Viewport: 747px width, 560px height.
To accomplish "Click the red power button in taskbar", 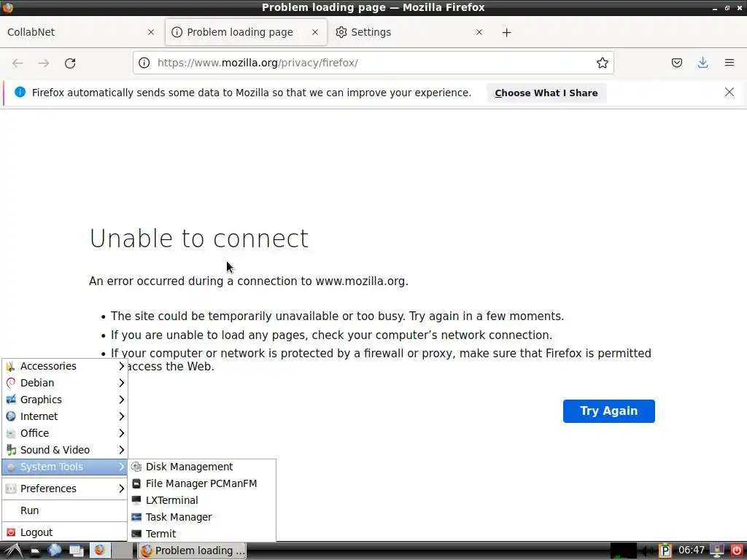I will click(x=736, y=551).
